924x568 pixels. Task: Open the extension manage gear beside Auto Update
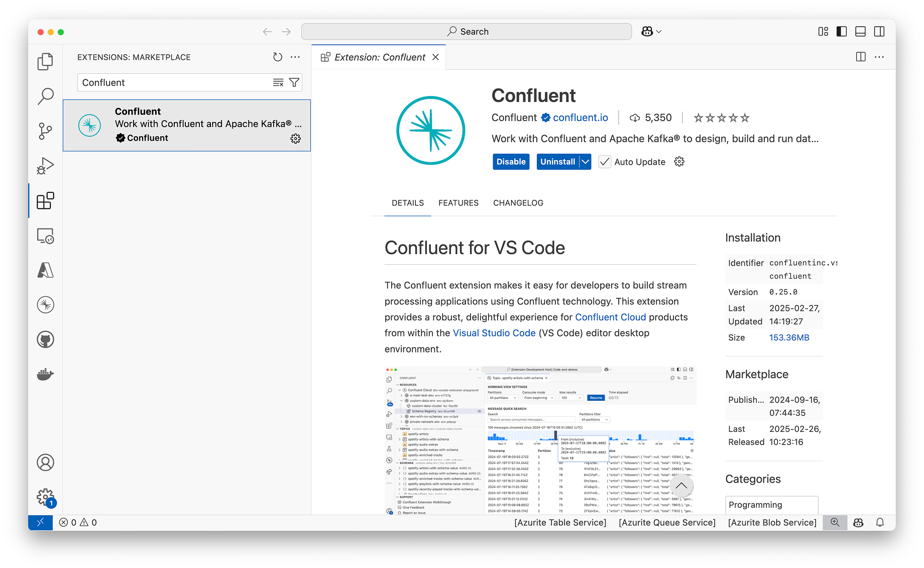(679, 162)
